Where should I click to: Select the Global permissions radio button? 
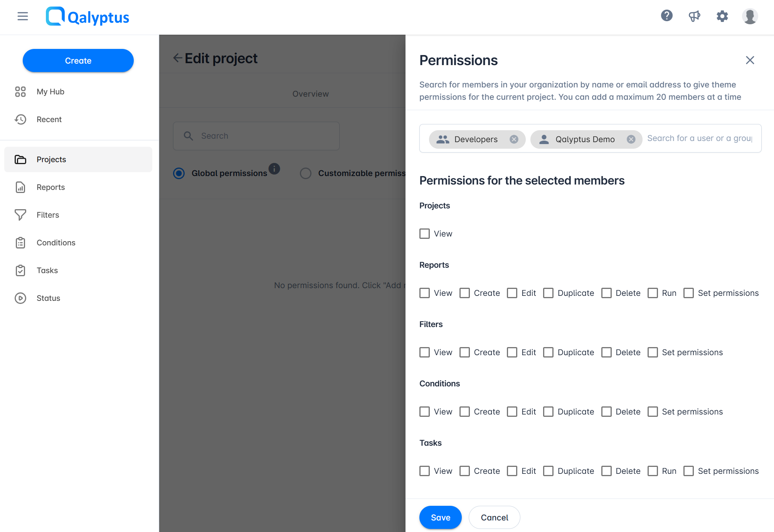(179, 173)
